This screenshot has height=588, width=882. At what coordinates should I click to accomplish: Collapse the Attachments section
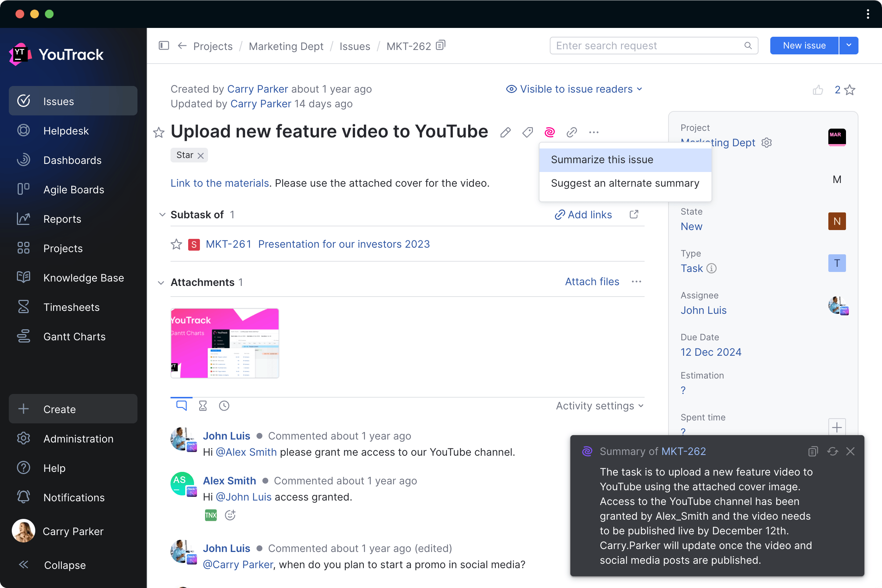(161, 283)
